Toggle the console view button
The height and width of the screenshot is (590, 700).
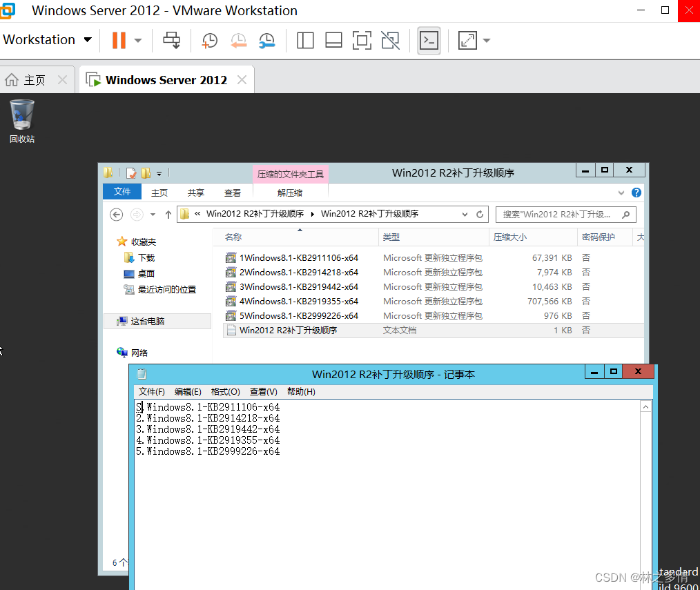click(429, 41)
